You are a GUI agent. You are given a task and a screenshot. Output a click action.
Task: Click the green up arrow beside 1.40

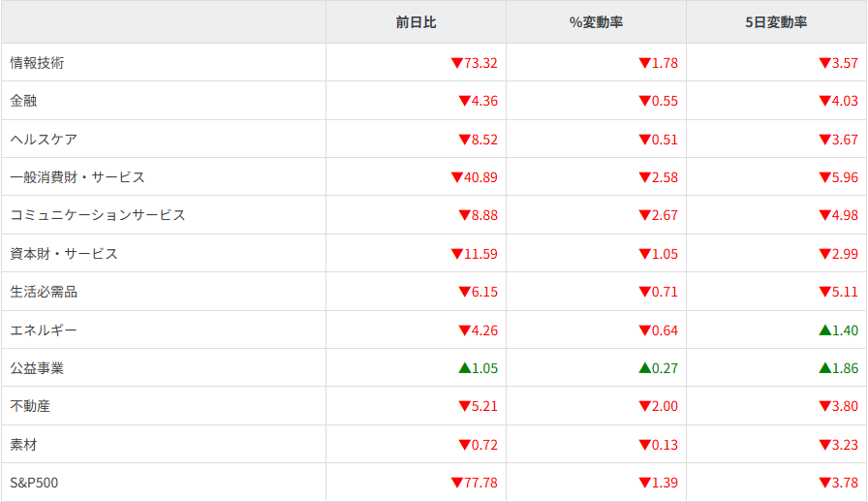824,330
